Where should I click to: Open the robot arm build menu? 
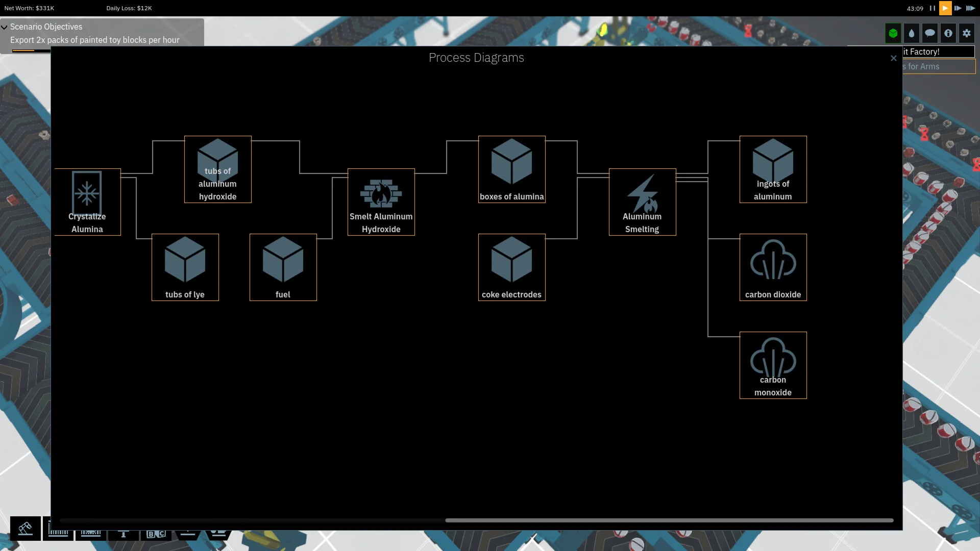25,529
